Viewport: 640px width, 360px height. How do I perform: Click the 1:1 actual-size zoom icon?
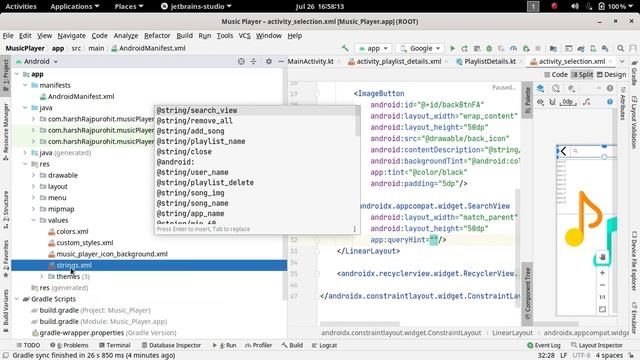click(602, 297)
